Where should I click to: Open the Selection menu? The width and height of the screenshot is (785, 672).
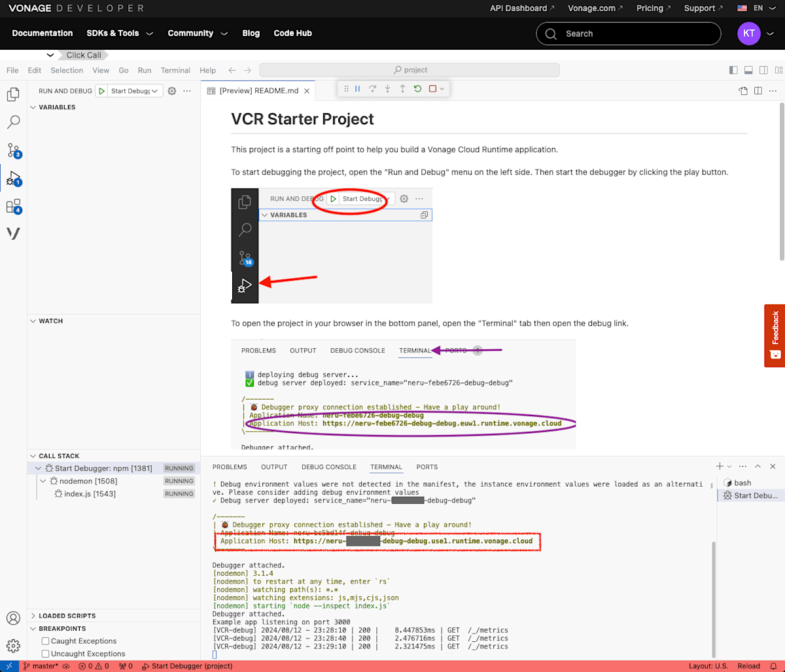[67, 71]
